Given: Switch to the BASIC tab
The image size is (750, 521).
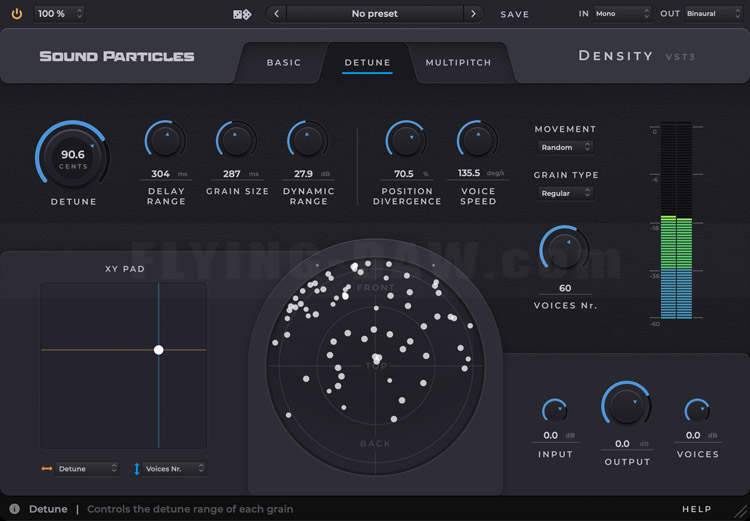Looking at the screenshot, I should pyautogui.click(x=284, y=63).
